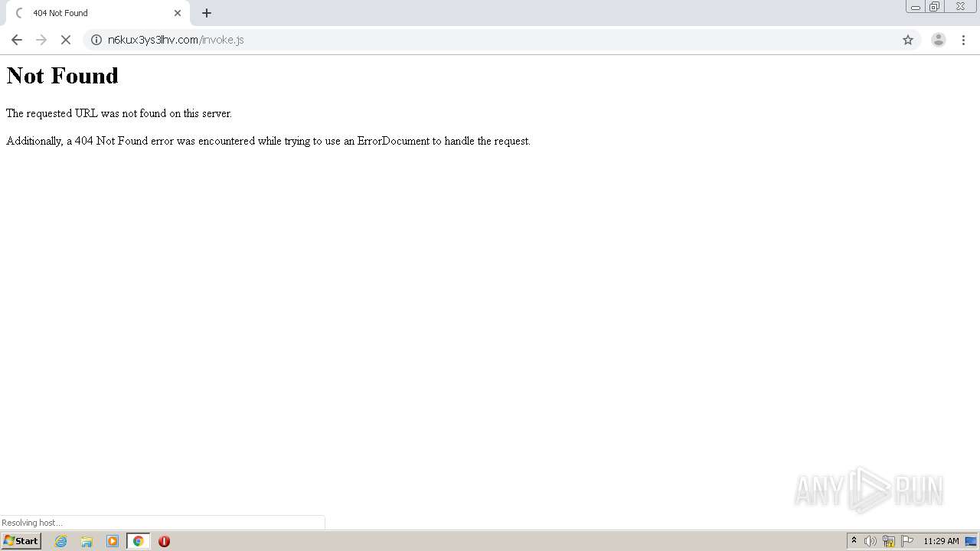Launch Internet Explorer from taskbar
Screen dimensions: 980x551
[x=61, y=541]
